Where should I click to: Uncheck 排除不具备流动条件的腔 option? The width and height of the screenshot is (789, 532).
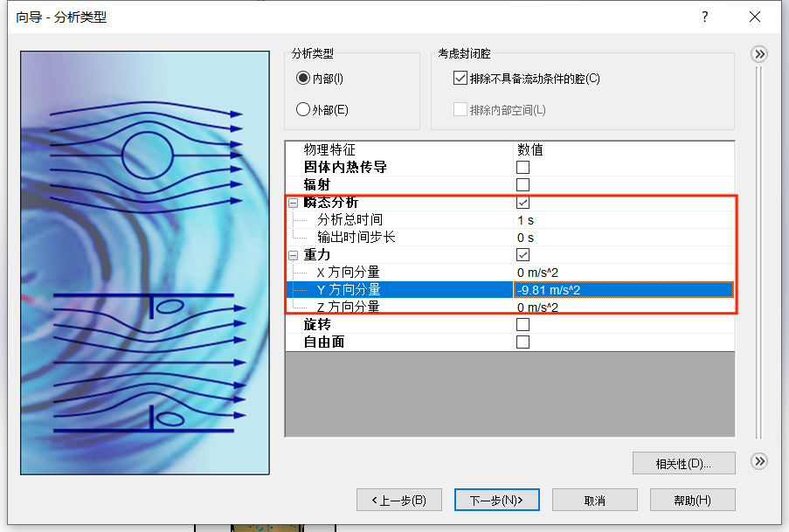(459, 79)
